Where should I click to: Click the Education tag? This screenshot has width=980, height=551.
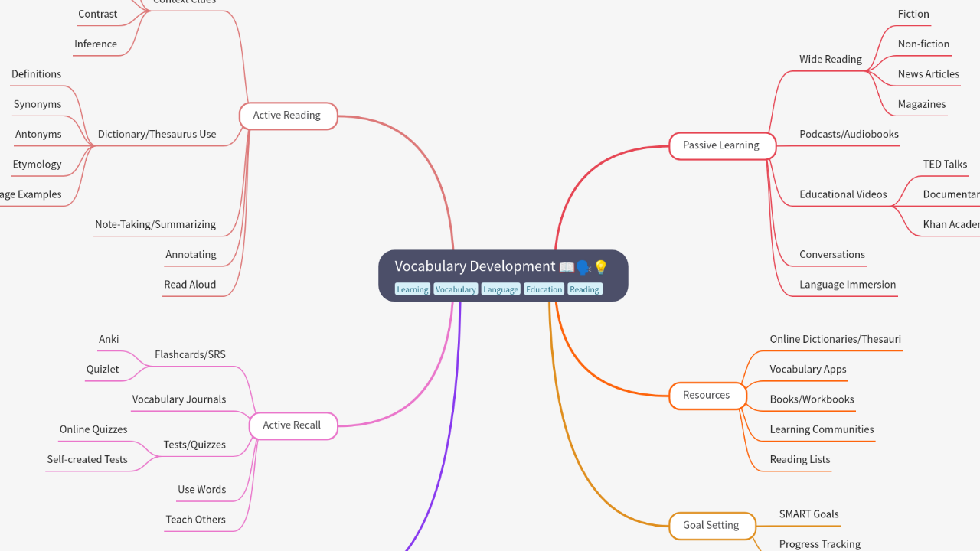point(544,289)
